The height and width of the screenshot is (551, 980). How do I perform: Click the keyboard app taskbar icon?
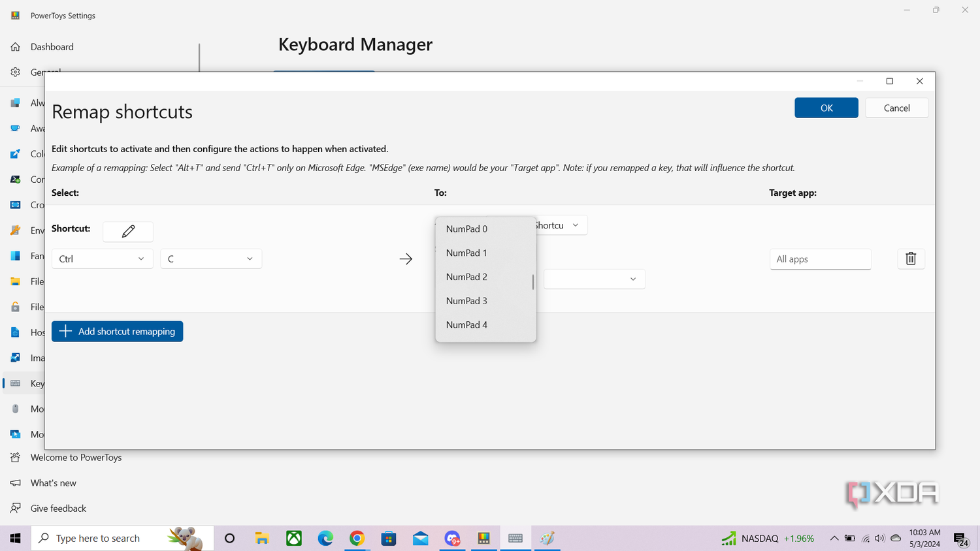(x=515, y=538)
